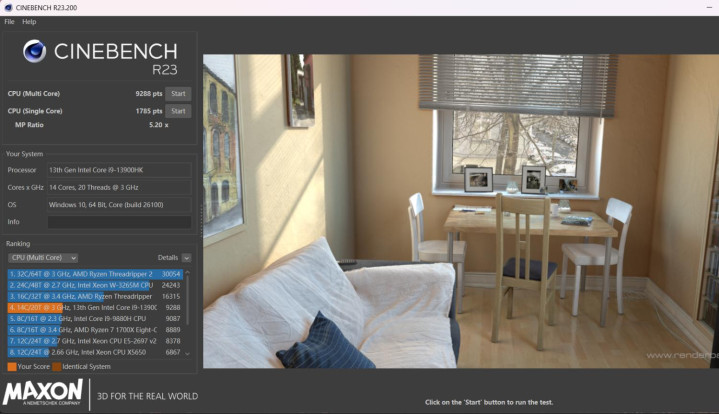Select the Intel Core i9-9880H ranking row
Image resolution: width=719 pixels, height=414 pixels.
pos(95,319)
